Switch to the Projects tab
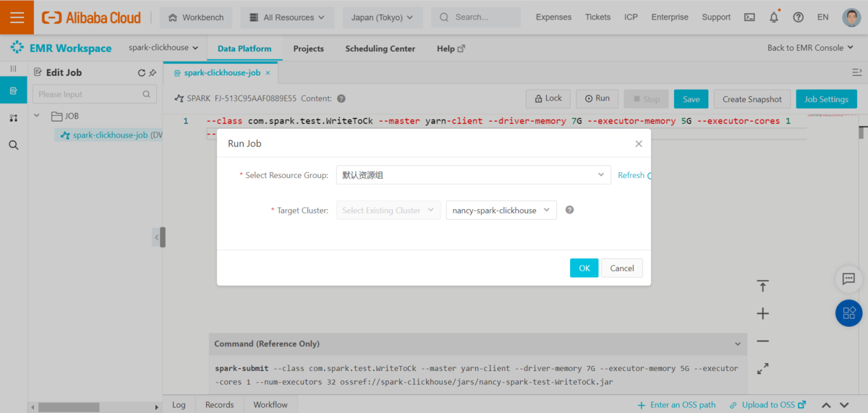Image resolution: width=868 pixels, height=413 pixels. [x=308, y=48]
